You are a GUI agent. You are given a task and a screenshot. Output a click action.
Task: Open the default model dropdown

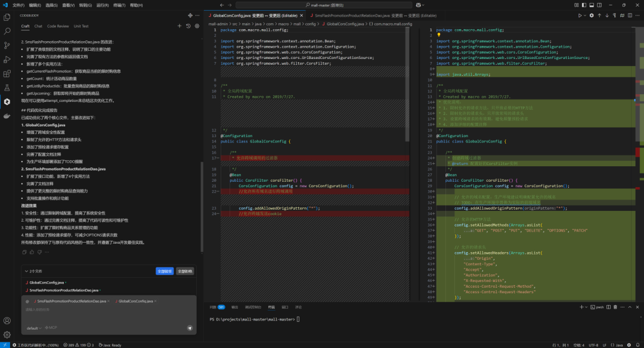pyautogui.click(x=33, y=328)
